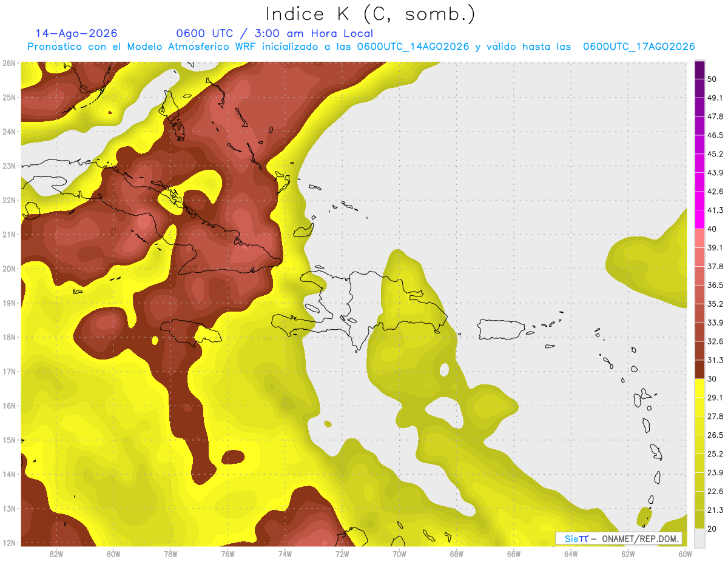Click the colorbar value "31.3"
The width and height of the screenshot is (728, 562).
[715, 360]
